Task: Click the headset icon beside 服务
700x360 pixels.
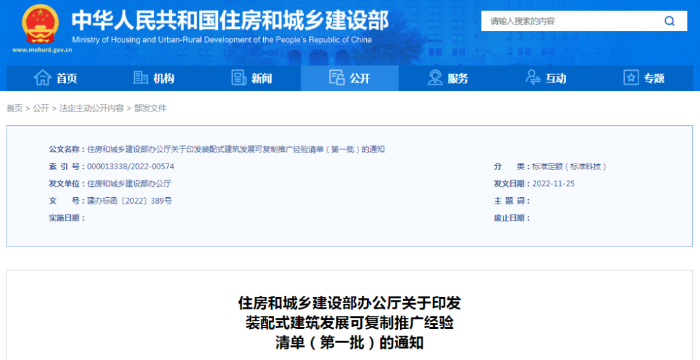Action: pos(435,78)
